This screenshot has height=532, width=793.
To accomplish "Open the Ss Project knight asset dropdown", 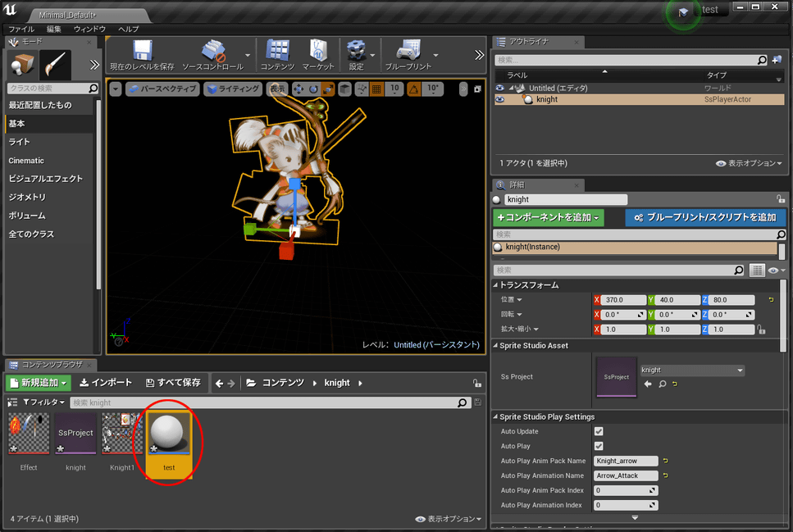I will 692,371.
